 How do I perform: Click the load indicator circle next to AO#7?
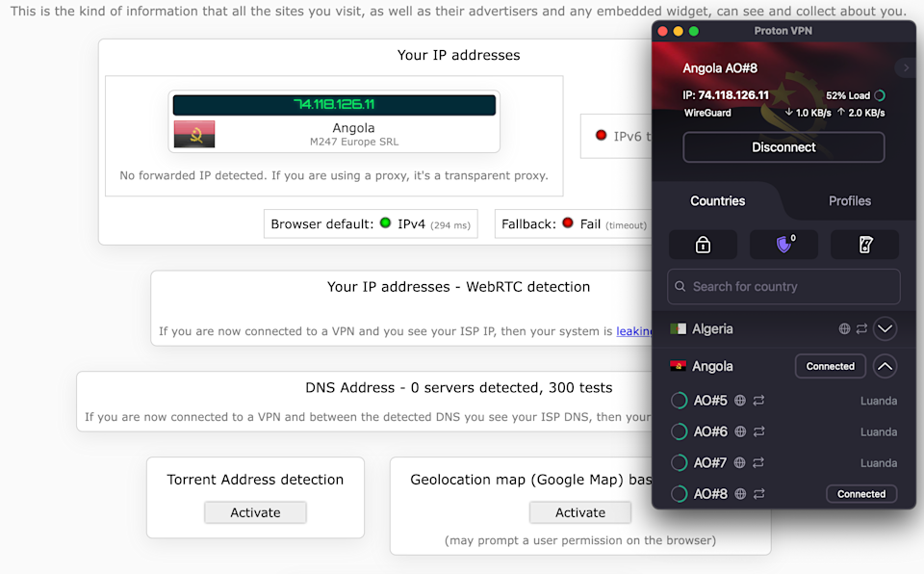pyautogui.click(x=679, y=462)
